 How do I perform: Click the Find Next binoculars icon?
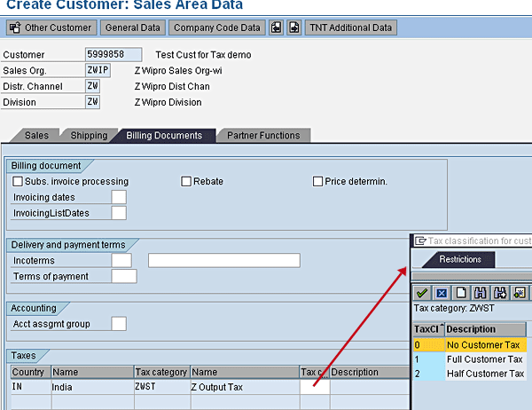click(500, 292)
